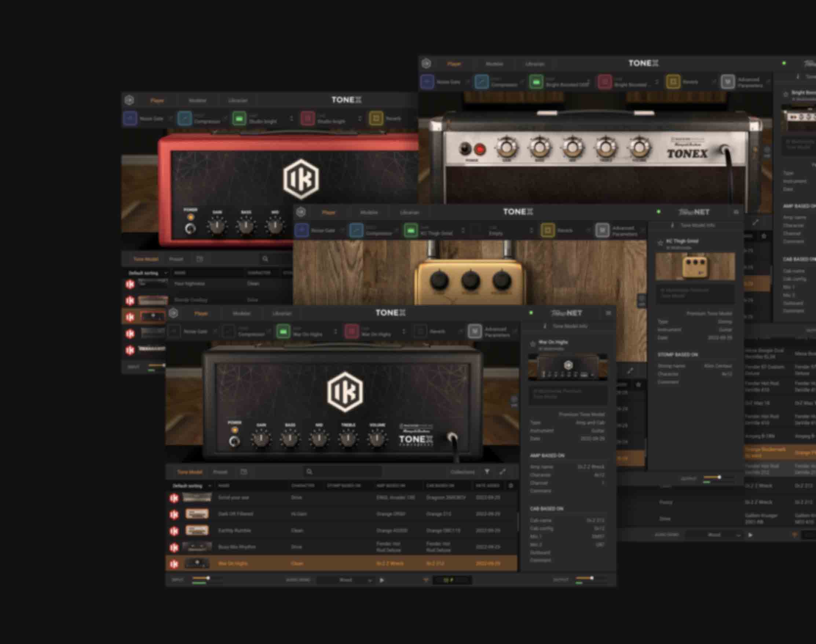Select the red cab module icon in the front black-amp window
The height and width of the screenshot is (644, 816).
(352, 332)
